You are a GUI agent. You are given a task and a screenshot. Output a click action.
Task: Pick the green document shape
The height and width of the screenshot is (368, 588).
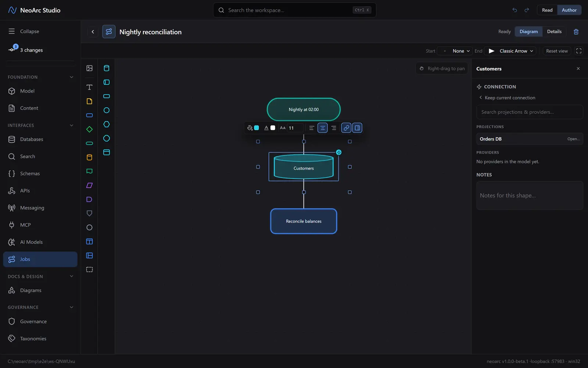coord(89,171)
